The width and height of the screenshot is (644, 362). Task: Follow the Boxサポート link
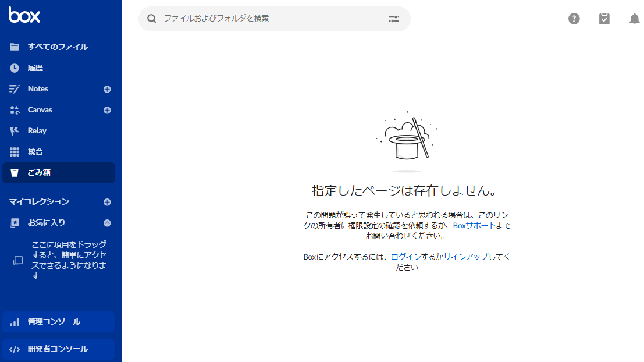pos(474,225)
